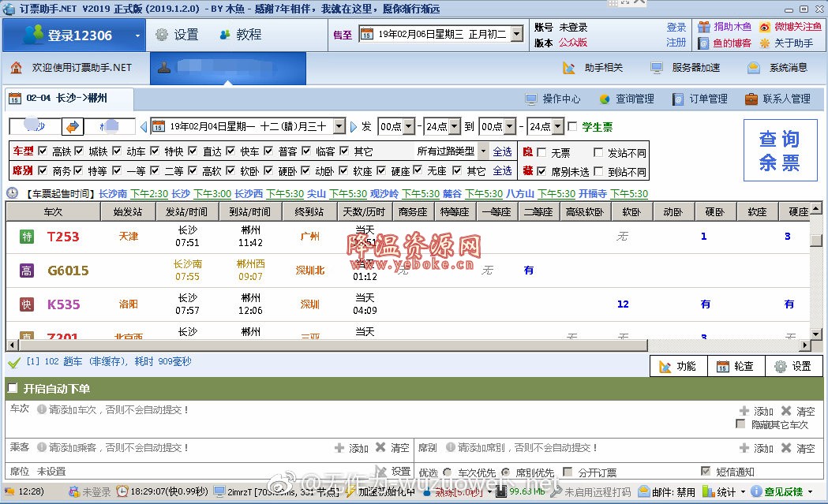Select train K535 row
The height and width of the screenshot is (504, 828).
[407, 304]
